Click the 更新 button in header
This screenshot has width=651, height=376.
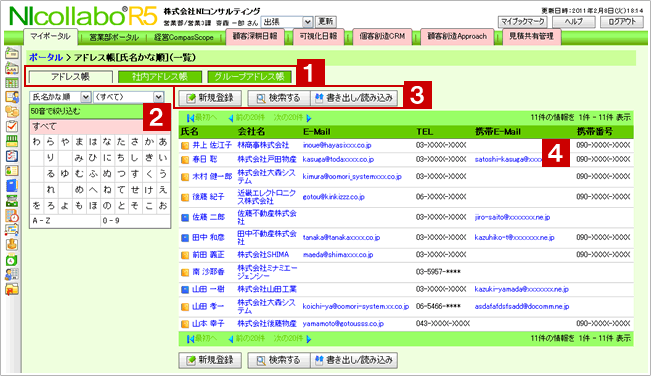326,22
